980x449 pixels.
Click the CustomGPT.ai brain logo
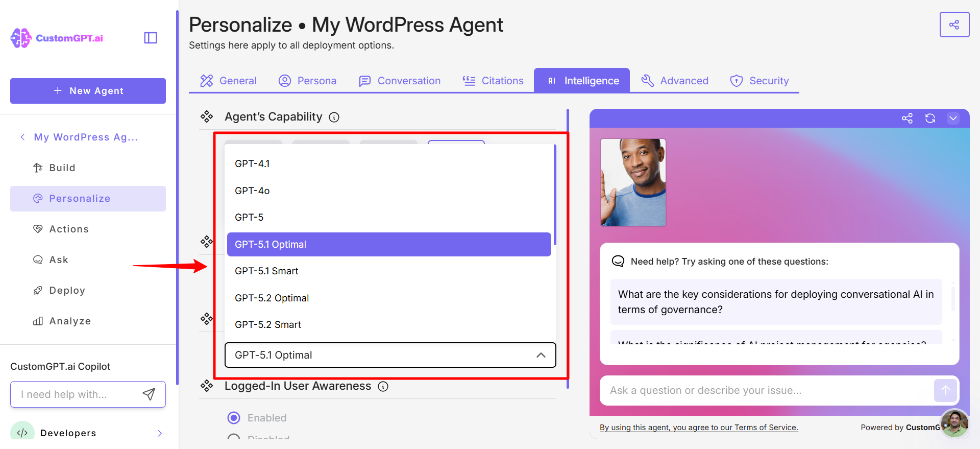(21, 38)
